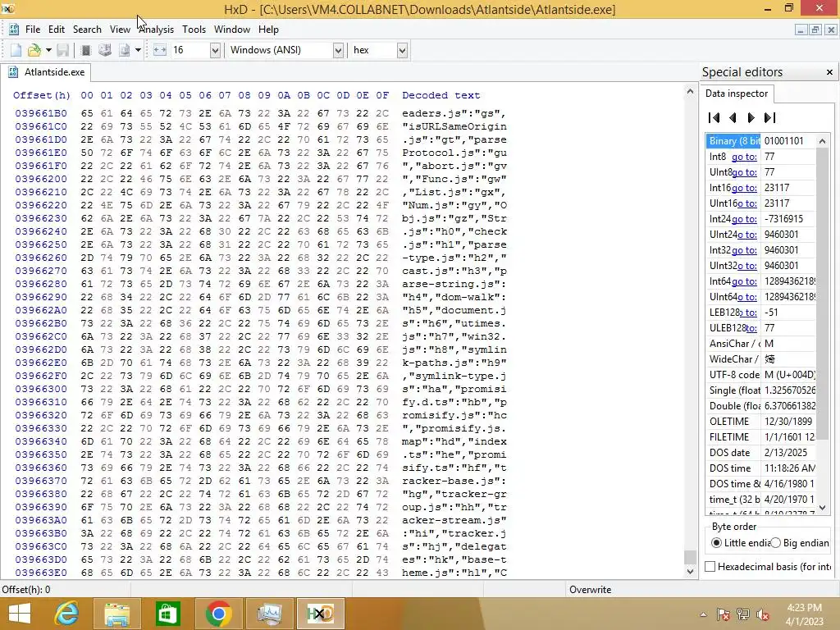840x630 pixels.
Task: Open File Explorer from the taskbar
Action: [x=117, y=614]
